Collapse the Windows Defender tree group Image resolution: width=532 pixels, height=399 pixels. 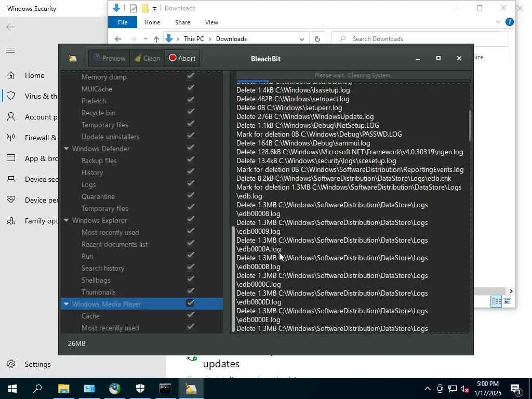66,149
